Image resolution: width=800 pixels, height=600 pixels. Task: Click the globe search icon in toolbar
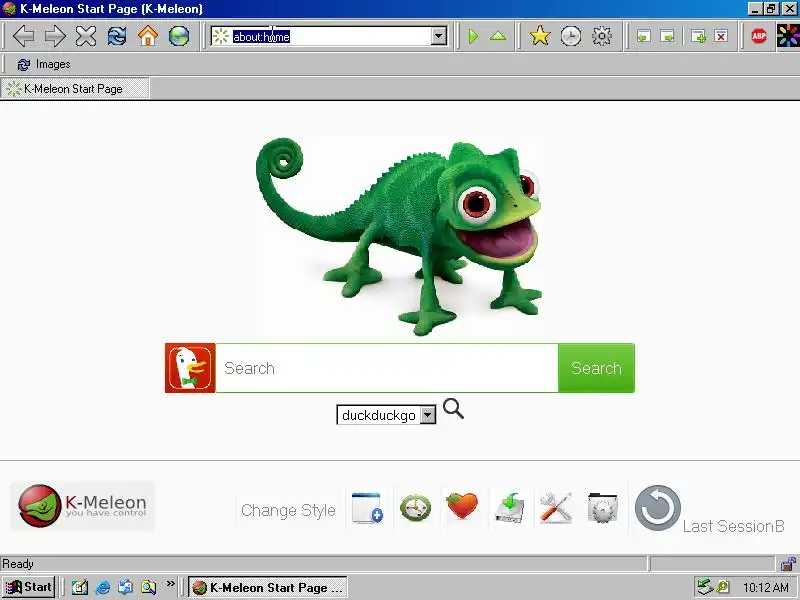coord(179,36)
